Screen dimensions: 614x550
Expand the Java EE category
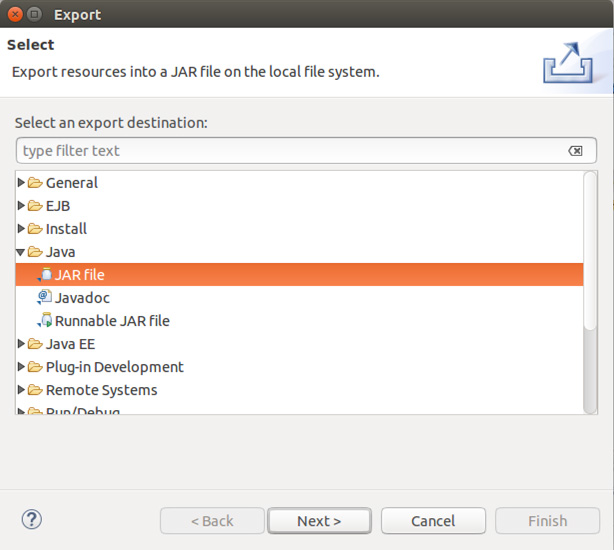21,344
